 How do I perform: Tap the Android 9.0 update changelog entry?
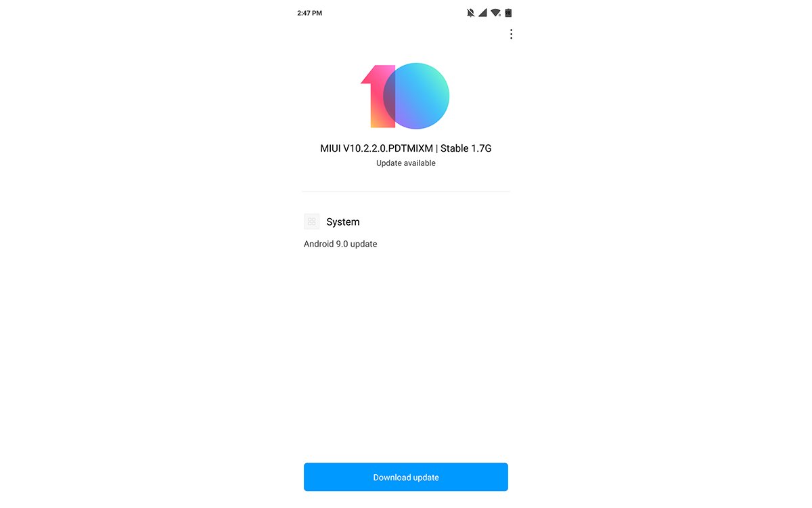tap(340, 244)
